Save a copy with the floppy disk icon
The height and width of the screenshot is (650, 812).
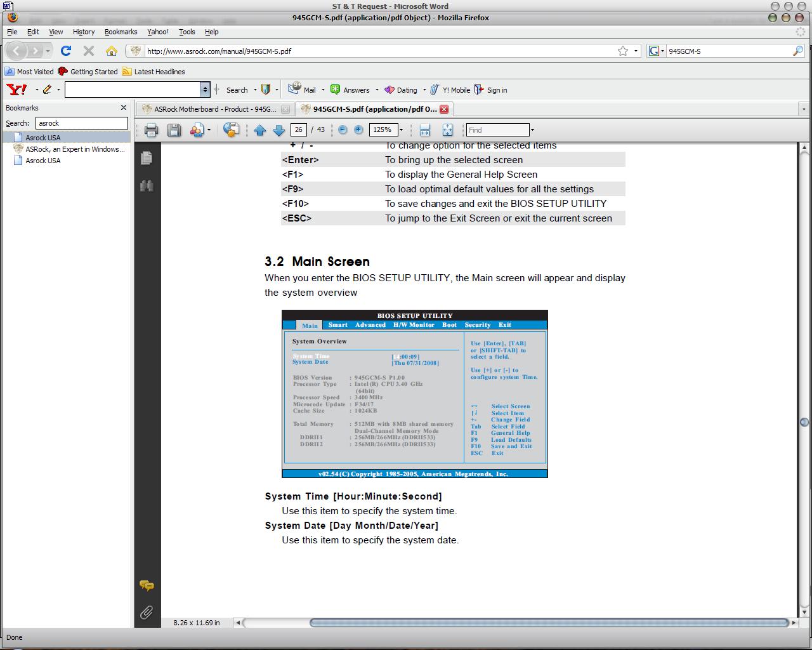click(x=174, y=130)
